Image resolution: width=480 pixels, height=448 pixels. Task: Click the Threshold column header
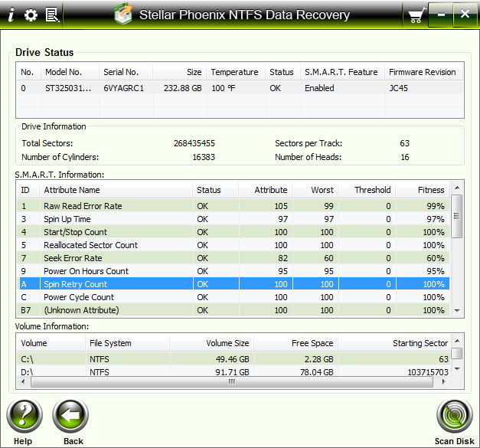(x=367, y=190)
